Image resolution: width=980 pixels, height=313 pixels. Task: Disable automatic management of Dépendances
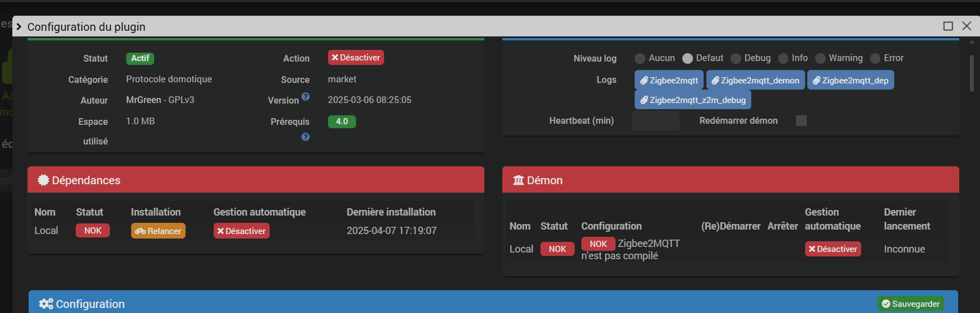[x=242, y=231]
